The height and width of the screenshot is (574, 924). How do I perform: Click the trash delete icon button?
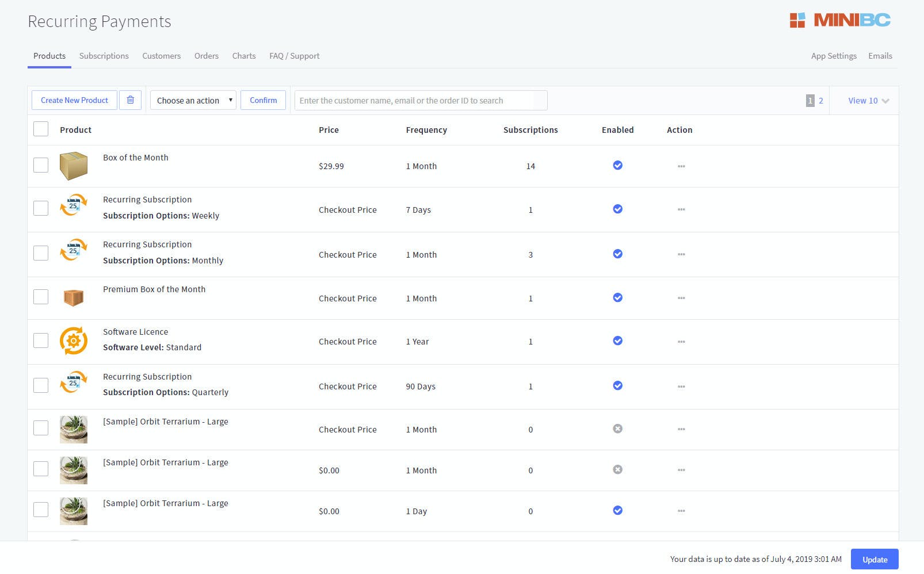click(x=130, y=100)
